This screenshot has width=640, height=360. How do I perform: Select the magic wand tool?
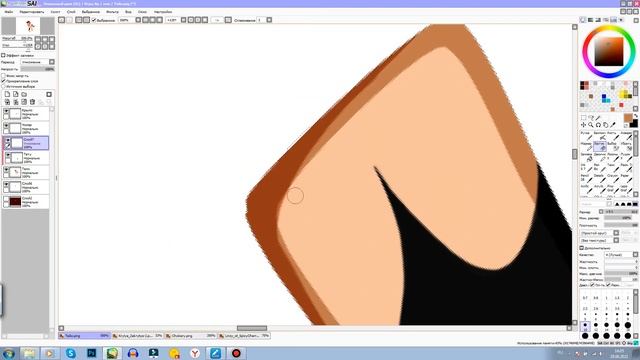(x=598, y=118)
